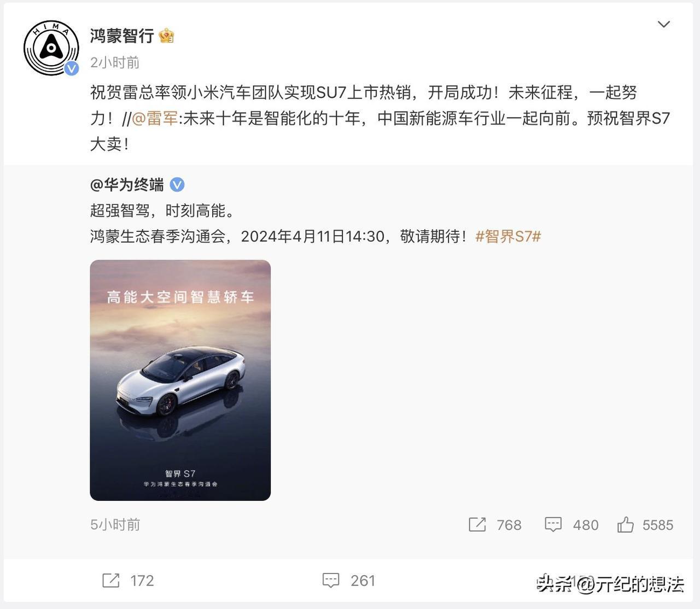
Task: Like the quoted 华为终端 post
Action: click(x=625, y=525)
